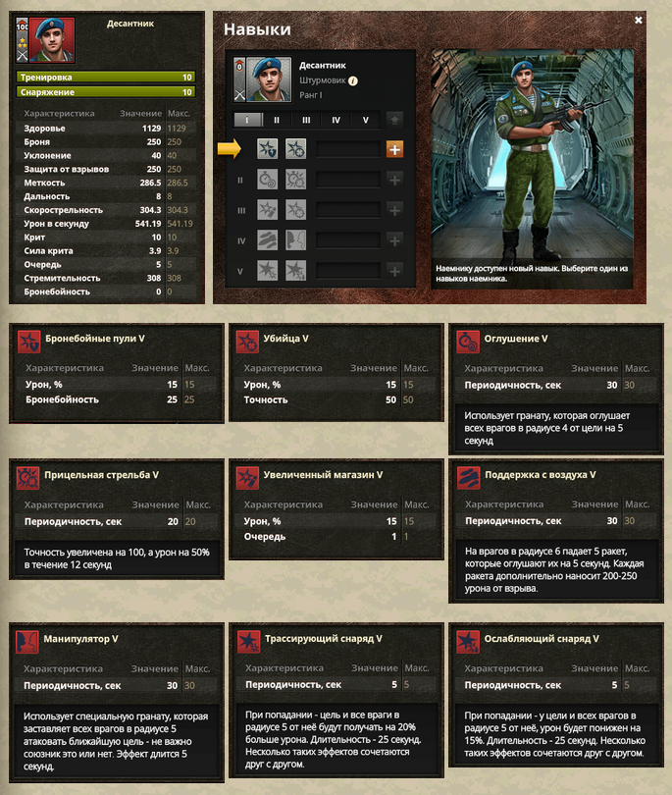Open rank tab V

click(365, 120)
